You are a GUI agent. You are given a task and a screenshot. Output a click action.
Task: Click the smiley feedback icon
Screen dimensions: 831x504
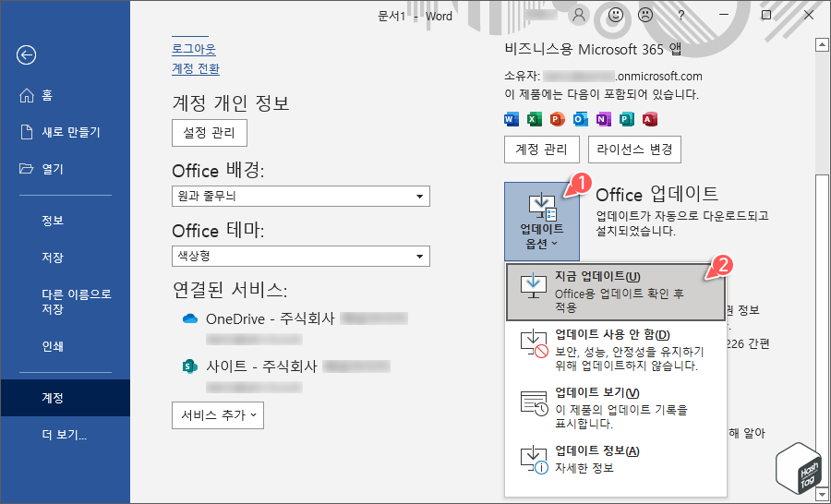tap(615, 16)
